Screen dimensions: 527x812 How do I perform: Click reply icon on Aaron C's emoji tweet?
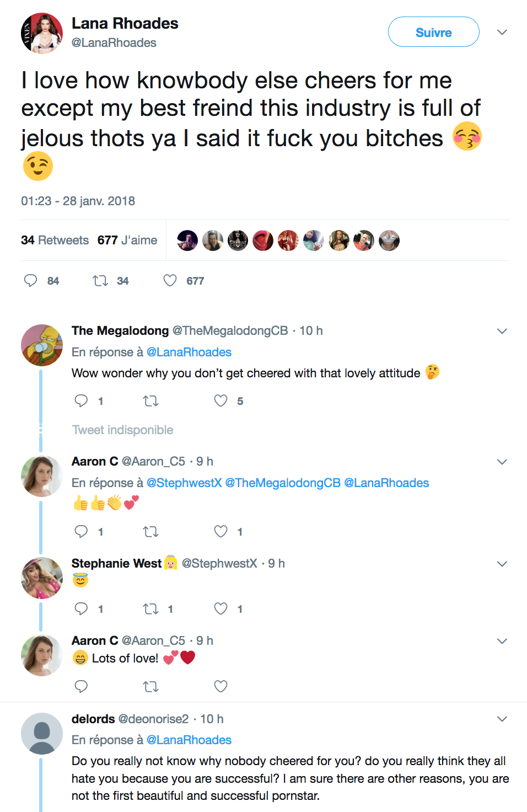81,532
